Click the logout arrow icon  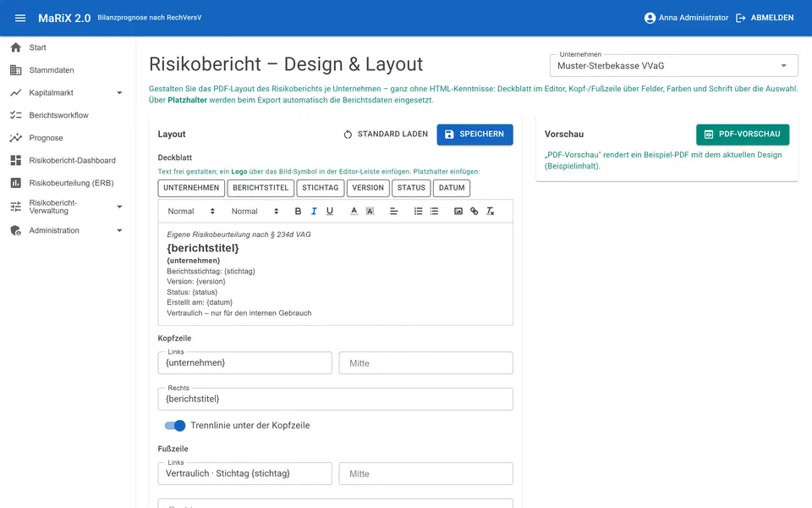[x=741, y=18]
